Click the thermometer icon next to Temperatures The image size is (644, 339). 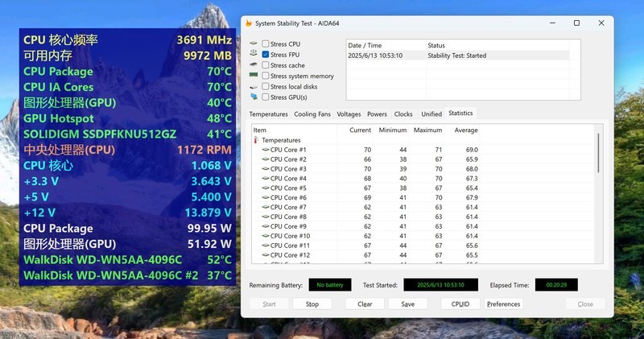click(257, 140)
